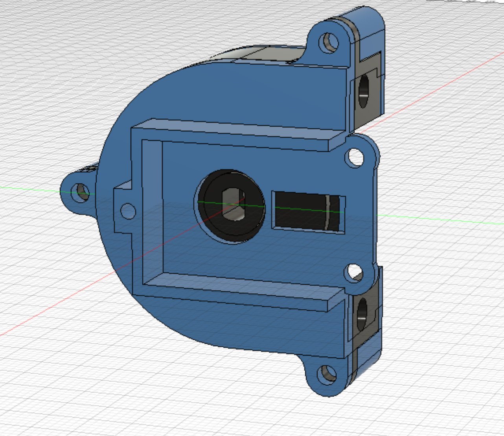This screenshot has height=436, width=504.
Task: Select the upper white through-hole on the right flange
Action: click(x=354, y=157)
